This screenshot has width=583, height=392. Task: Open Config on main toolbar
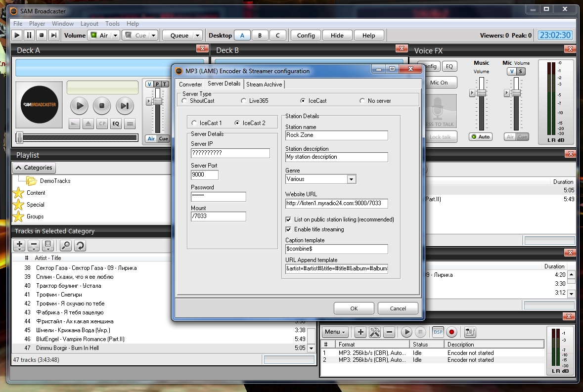(306, 35)
